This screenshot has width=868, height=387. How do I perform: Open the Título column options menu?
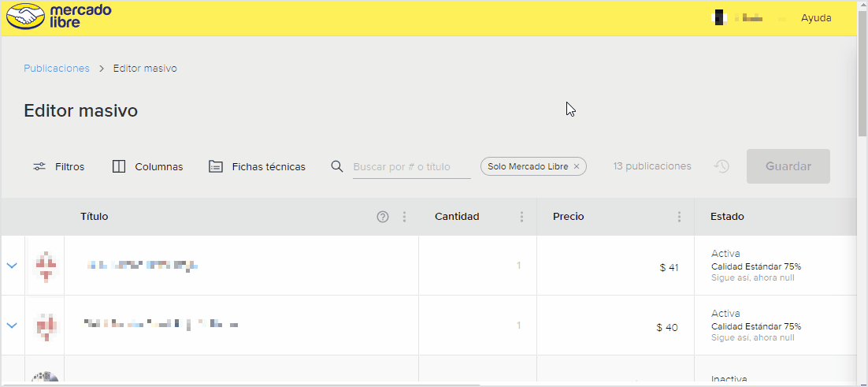click(404, 217)
